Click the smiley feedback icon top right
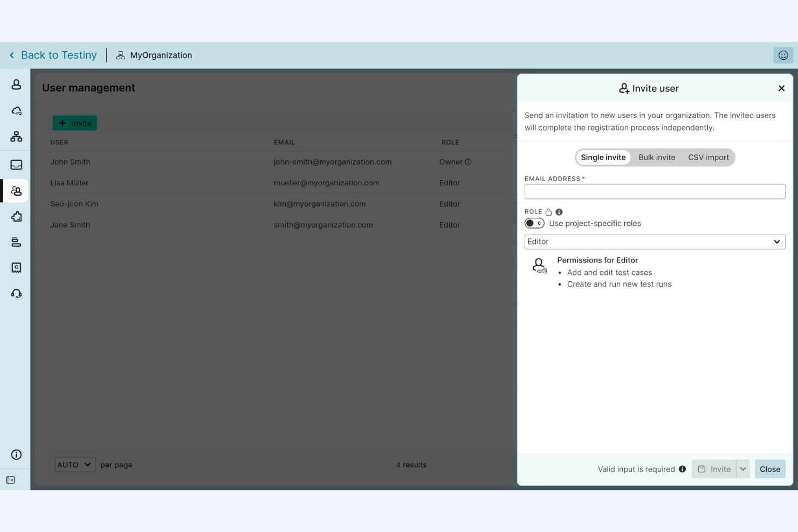 [783, 55]
